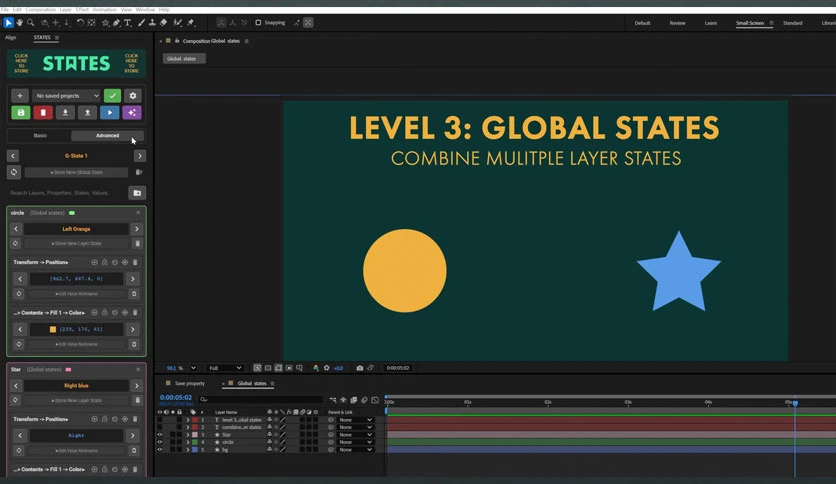836x484 pixels.
Task: Click Store New Global State button
Action: click(76, 172)
